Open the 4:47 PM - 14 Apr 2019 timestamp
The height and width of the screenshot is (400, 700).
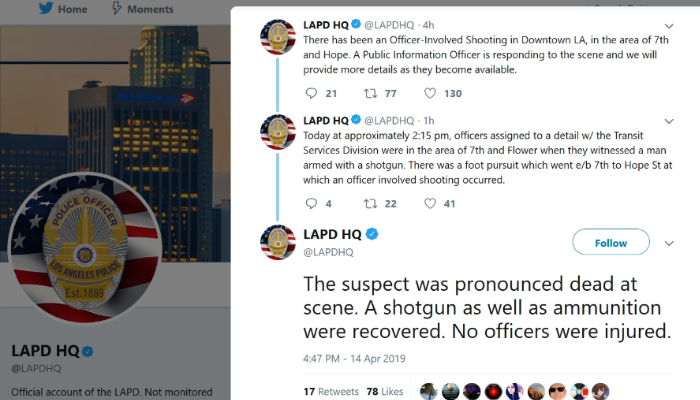tap(354, 358)
